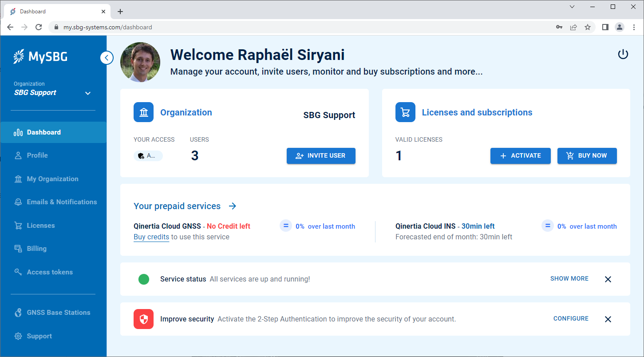Click the Licenses shopping cart card icon
Viewport: 644px width, 357px height.
pyautogui.click(x=405, y=112)
